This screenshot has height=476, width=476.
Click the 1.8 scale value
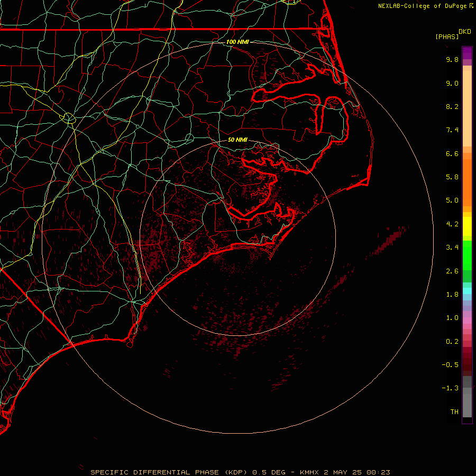pyautogui.click(x=452, y=295)
